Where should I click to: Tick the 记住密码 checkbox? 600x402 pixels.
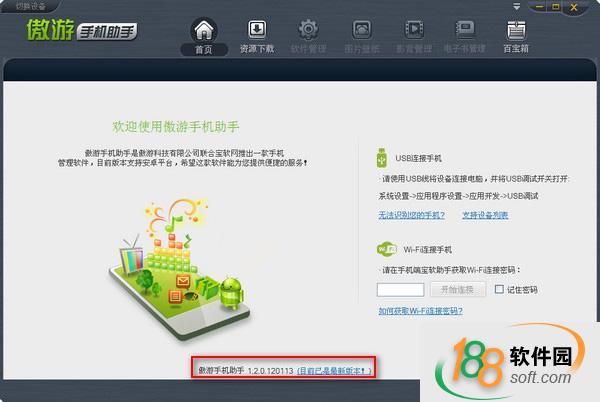499,289
